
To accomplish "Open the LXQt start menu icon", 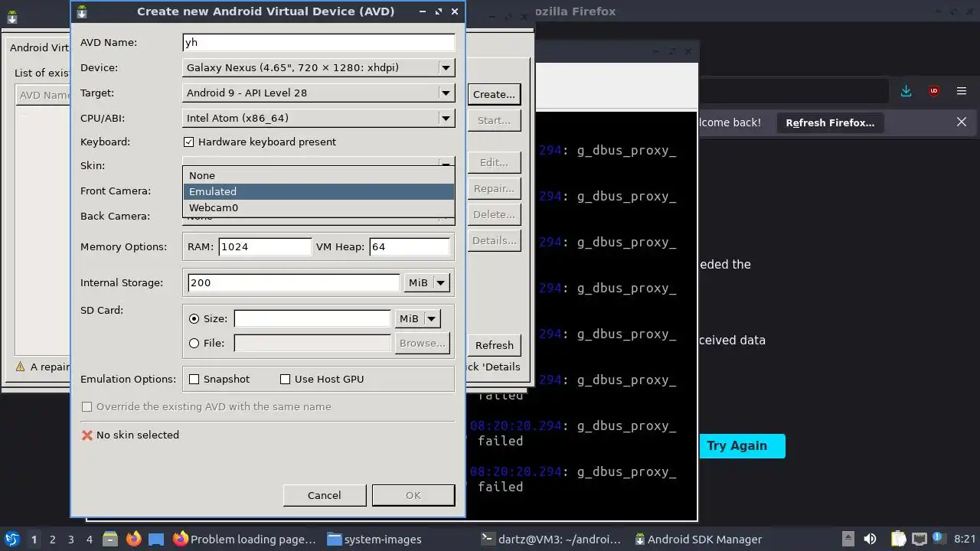I will click(12, 540).
